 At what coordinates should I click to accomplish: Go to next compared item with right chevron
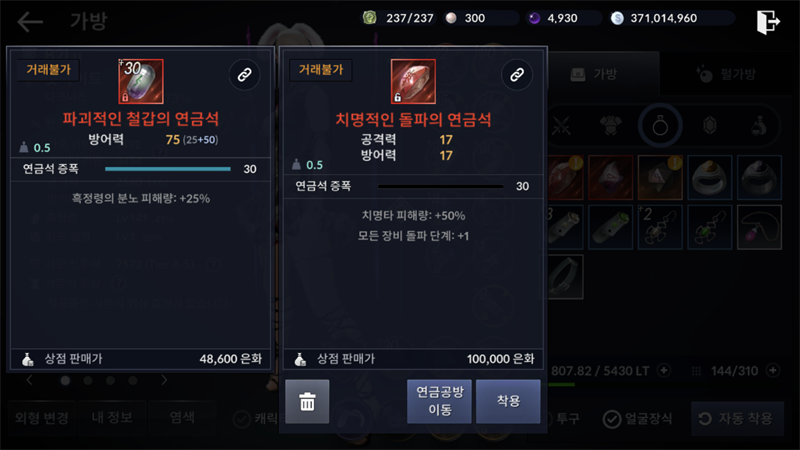pos(164,380)
